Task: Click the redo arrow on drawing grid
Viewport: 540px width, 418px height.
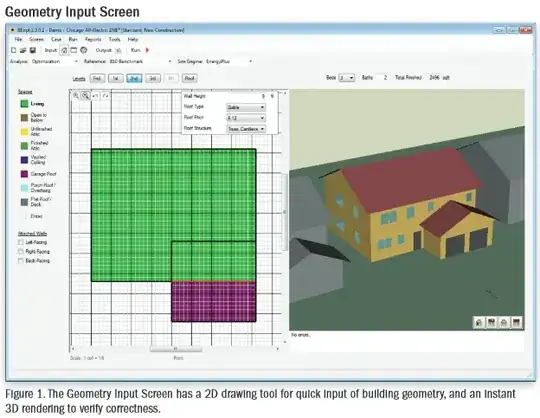Action: (x=105, y=95)
